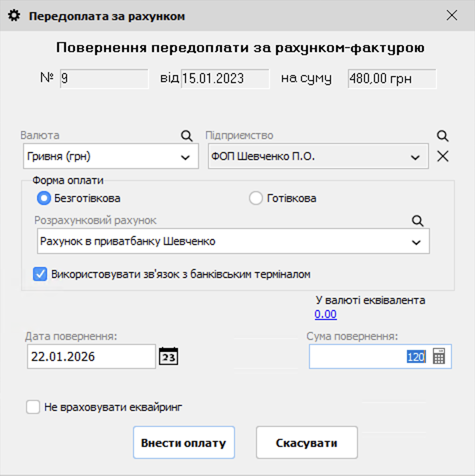Open the calendar date picker icon
Image resolution: width=475 pixels, height=476 pixels.
click(168, 356)
